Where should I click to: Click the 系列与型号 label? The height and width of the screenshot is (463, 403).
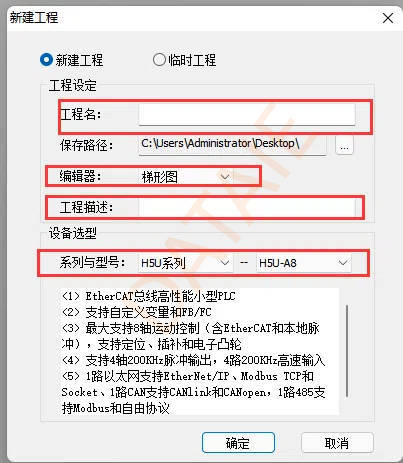pyautogui.click(x=92, y=262)
